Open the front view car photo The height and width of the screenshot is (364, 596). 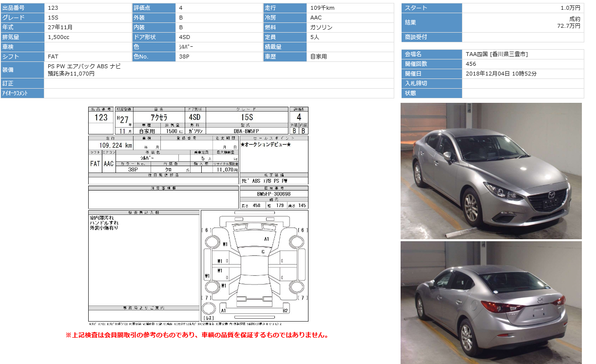491,171
